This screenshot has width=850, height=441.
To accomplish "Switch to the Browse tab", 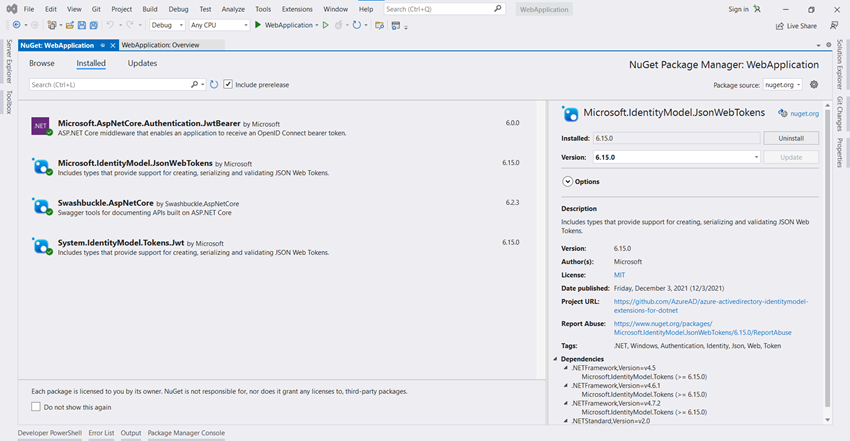I will pyautogui.click(x=42, y=63).
